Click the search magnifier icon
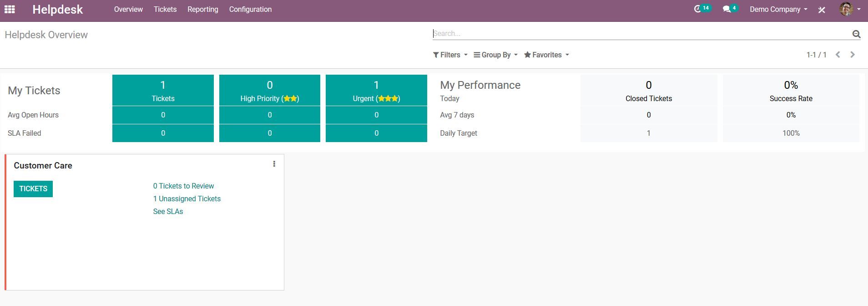 [x=856, y=34]
